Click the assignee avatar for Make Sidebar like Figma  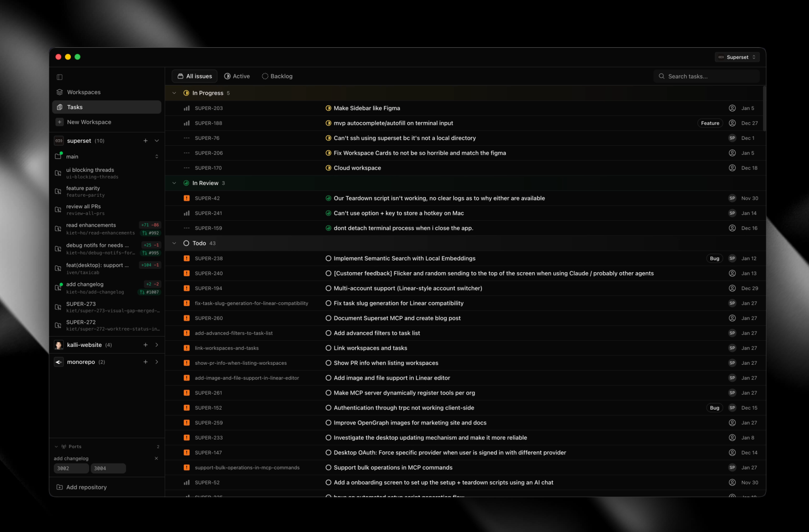(732, 108)
